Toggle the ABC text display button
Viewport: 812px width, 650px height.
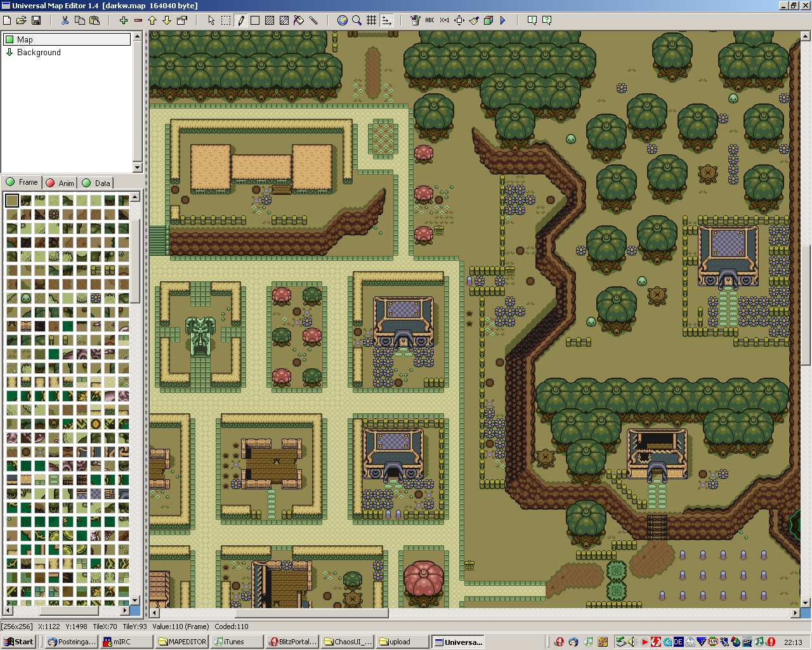429,20
